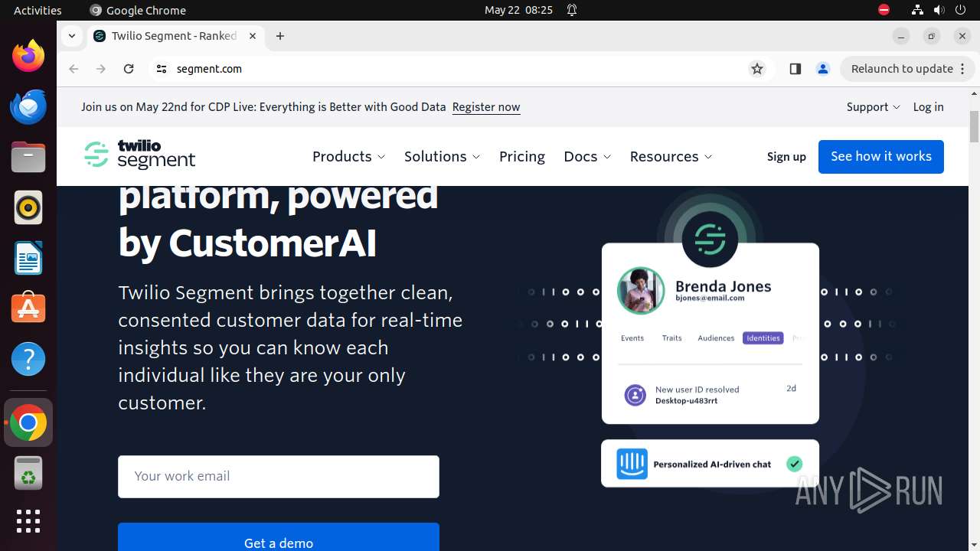Go forward in browser history
This screenshot has height=551, width=980.
[101, 69]
